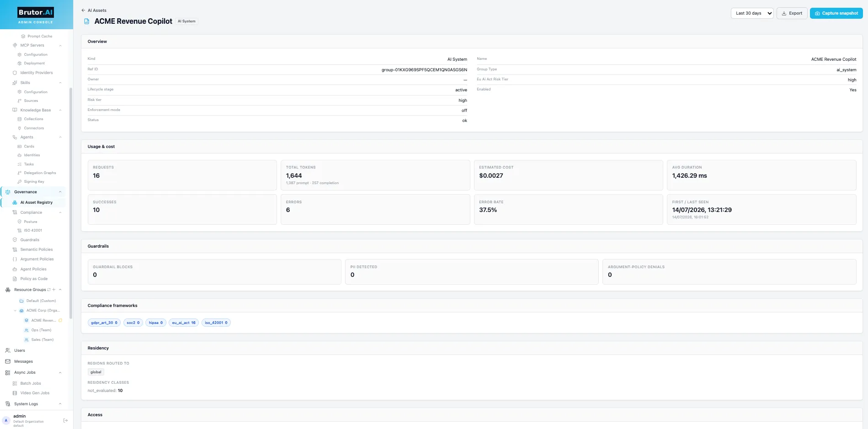Click the Identity Providers icon
Viewport: 868px width, 429px height.
[15, 73]
